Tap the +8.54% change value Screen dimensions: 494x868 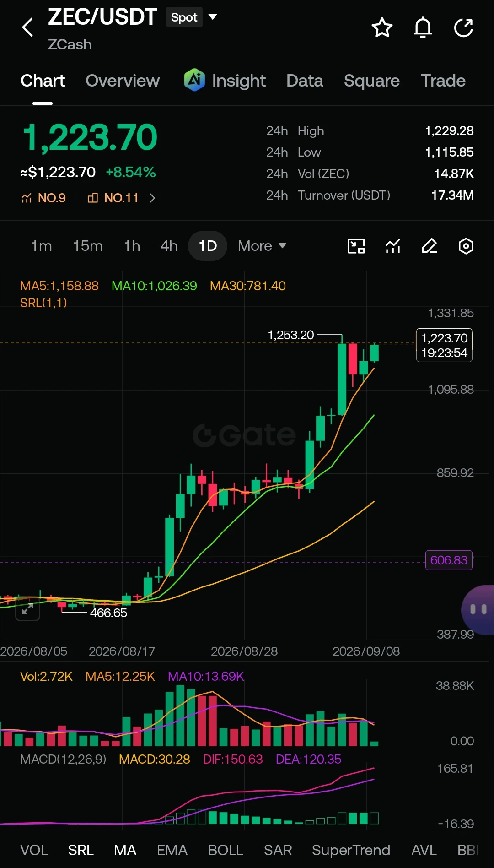coord(131,172)
